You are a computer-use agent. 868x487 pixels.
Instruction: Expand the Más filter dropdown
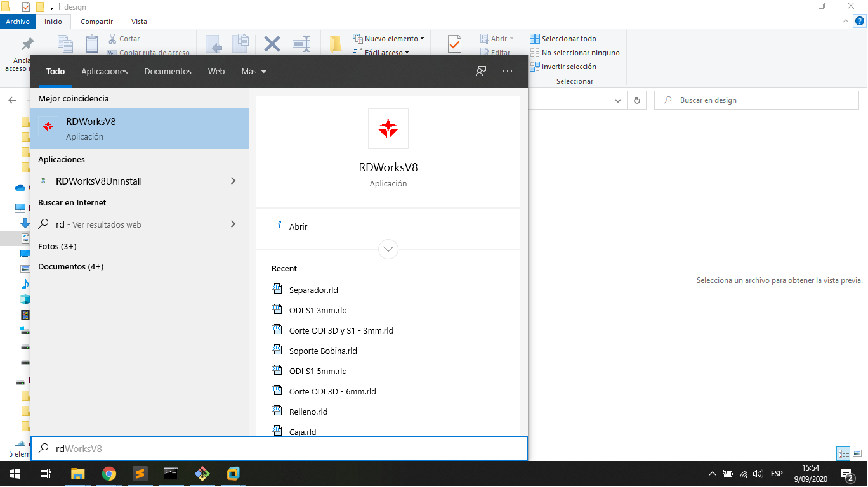(254, 72)
